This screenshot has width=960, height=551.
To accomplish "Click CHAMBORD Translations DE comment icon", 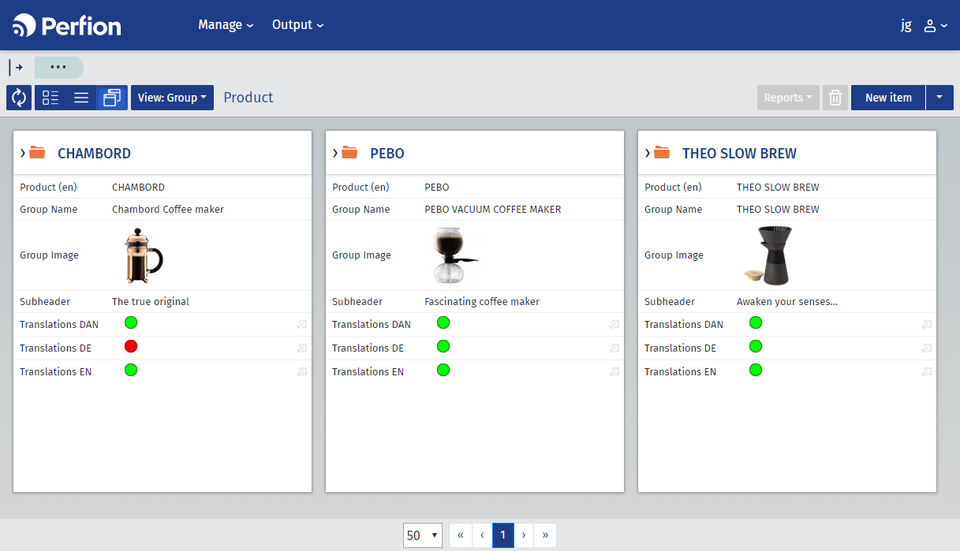I will [302, 348].
